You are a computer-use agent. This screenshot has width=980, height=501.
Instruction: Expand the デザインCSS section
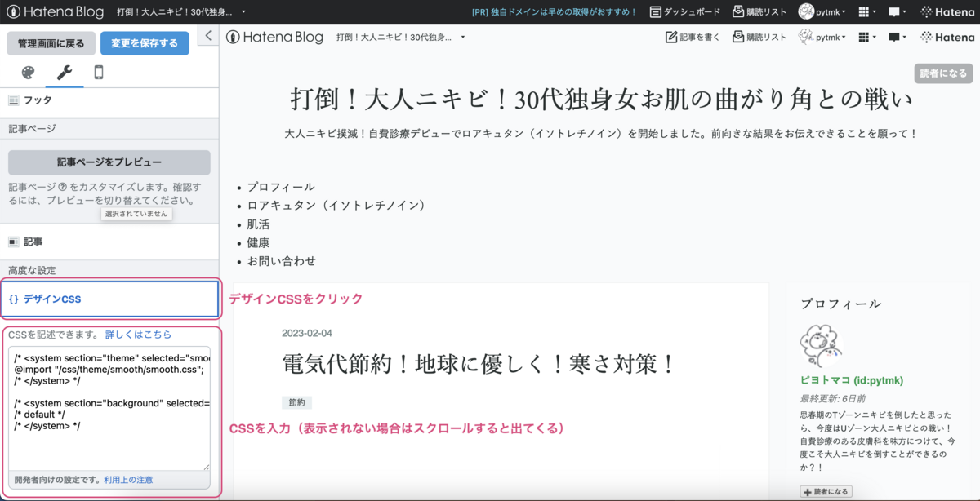pyautogui.click(x=109, y=299)
